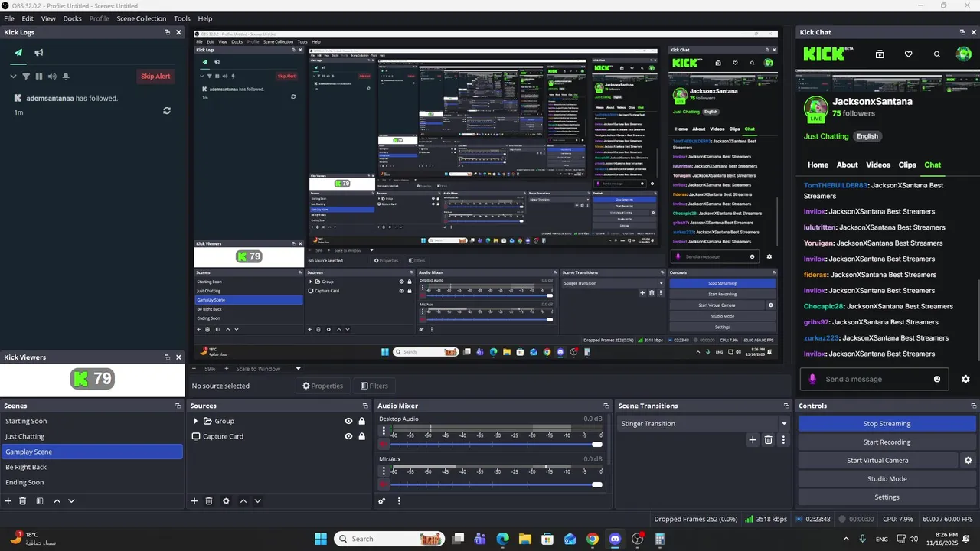Image resolution: width=980 pixels, height=551 pixels.
Task: Add a new source with plus icon
Action: tap(194, 501)
